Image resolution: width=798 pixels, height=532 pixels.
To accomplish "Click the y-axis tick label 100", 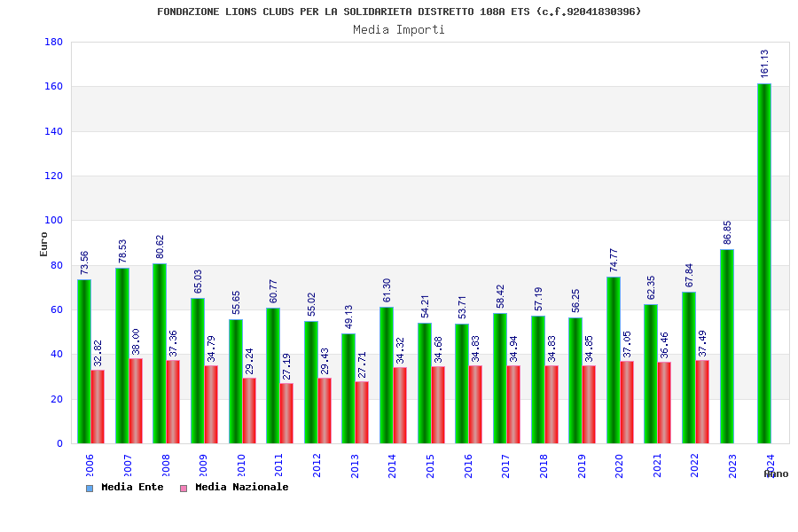I will (x=53, y=221).
